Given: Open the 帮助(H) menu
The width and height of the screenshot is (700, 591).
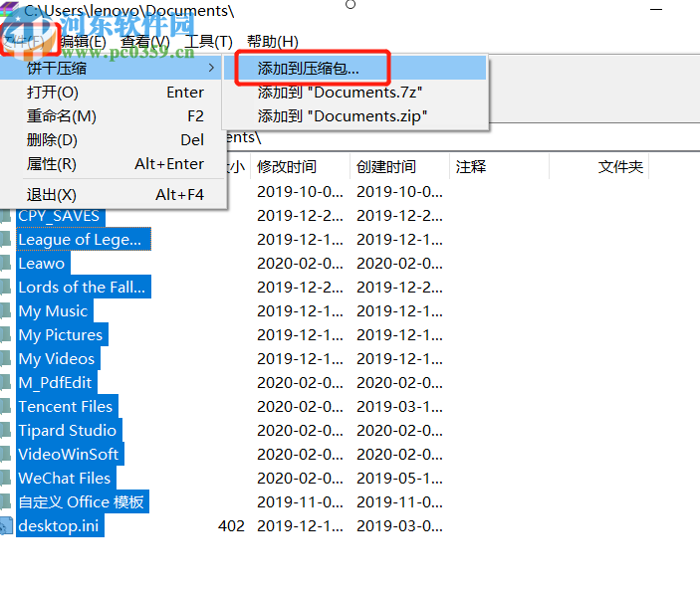Looking at the screenshot, I should point(272,42).
